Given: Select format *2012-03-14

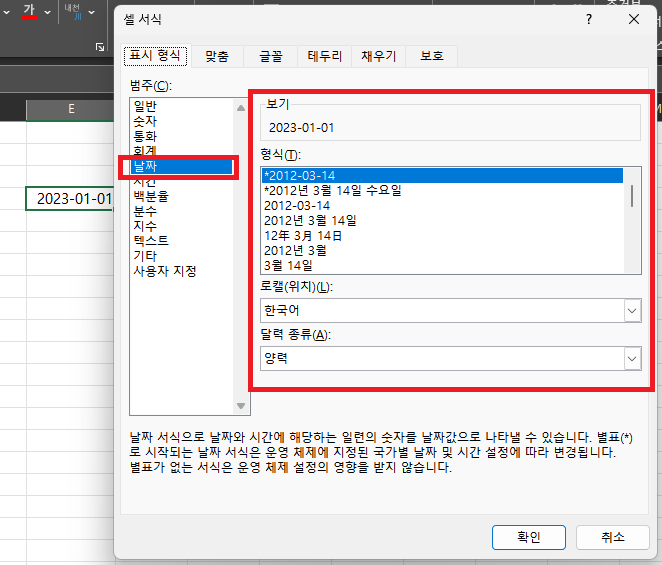Looking at the screenshot, I should [x=442, y=176].
